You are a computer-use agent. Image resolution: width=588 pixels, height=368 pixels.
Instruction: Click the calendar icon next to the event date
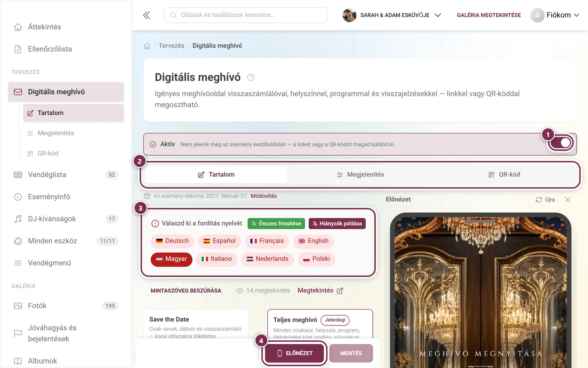click(x=147, y=196)
